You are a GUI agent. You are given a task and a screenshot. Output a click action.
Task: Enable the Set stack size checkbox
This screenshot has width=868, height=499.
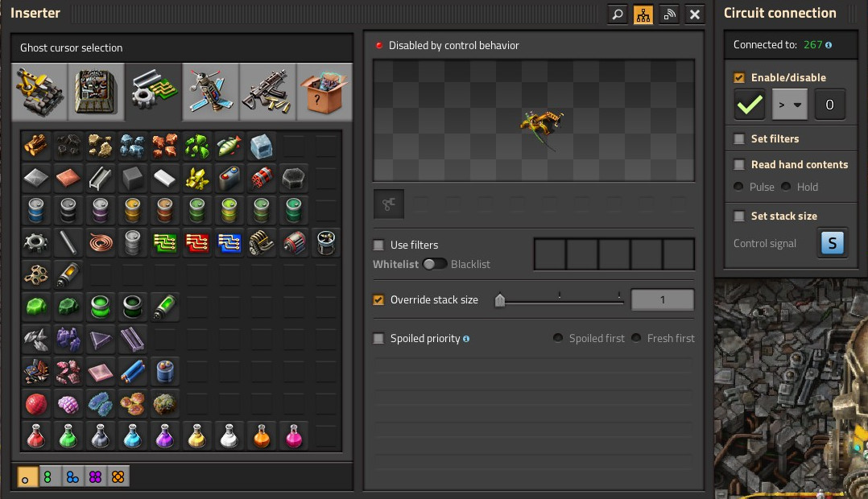(x=739, y=216)
